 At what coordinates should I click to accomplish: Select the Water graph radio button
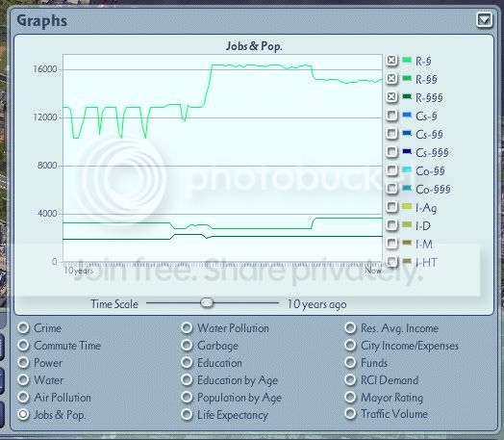[23, 380]
